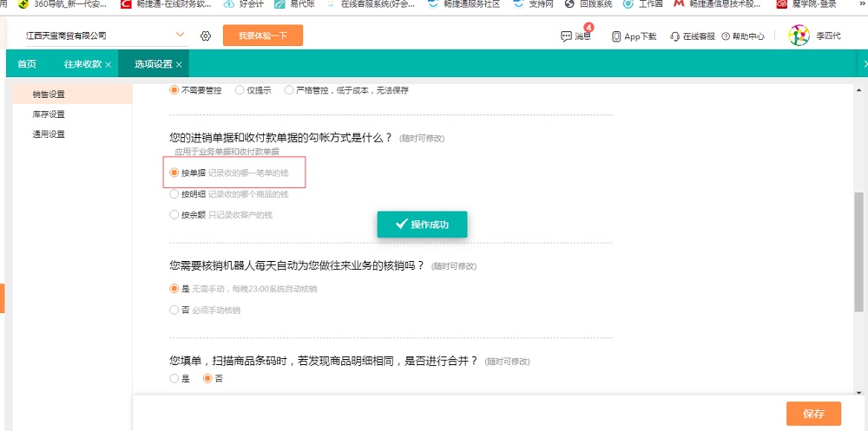Click the 李四代 username
868x431 pixels.
click(828, 36)
